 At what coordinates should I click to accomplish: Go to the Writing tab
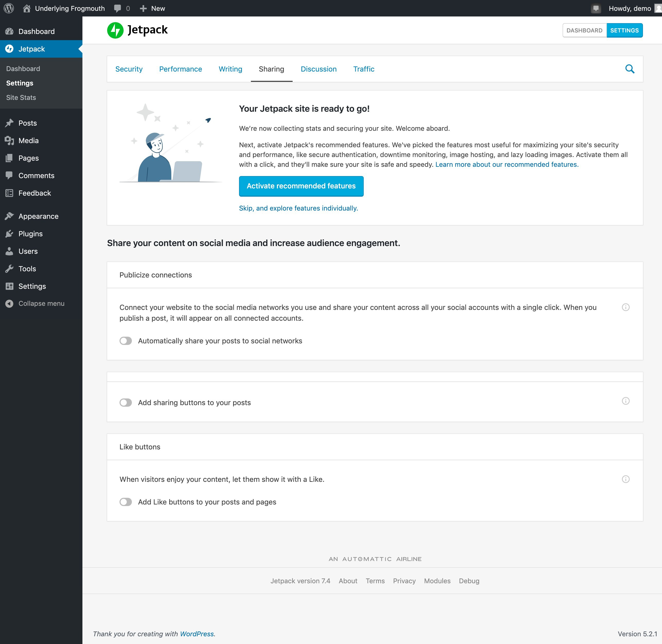coord(230,69)
